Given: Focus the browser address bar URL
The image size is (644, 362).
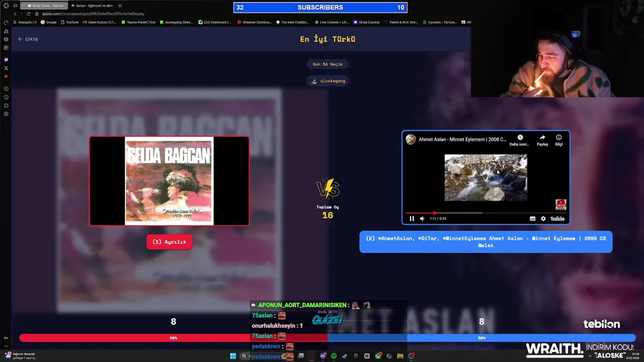Looking at the screenshot, I should (x=92, y=14).
